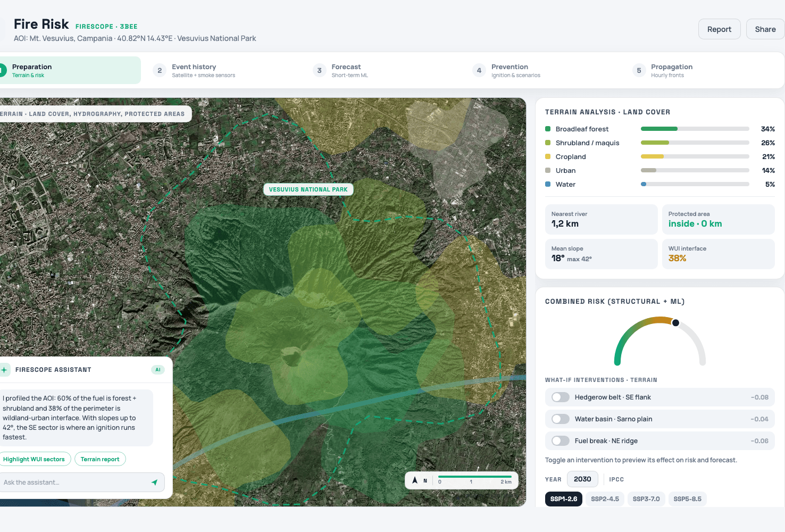Click the risk gauge indicator knob

tap(675, 323)
